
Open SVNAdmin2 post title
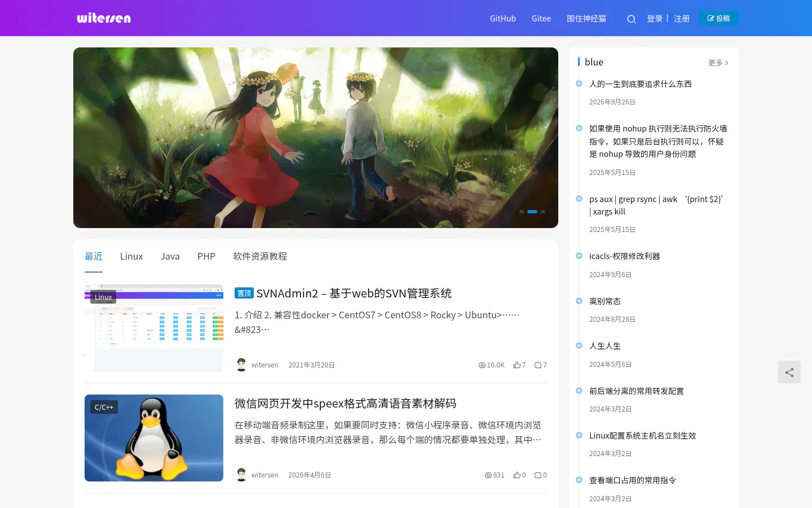coord(354,293)
